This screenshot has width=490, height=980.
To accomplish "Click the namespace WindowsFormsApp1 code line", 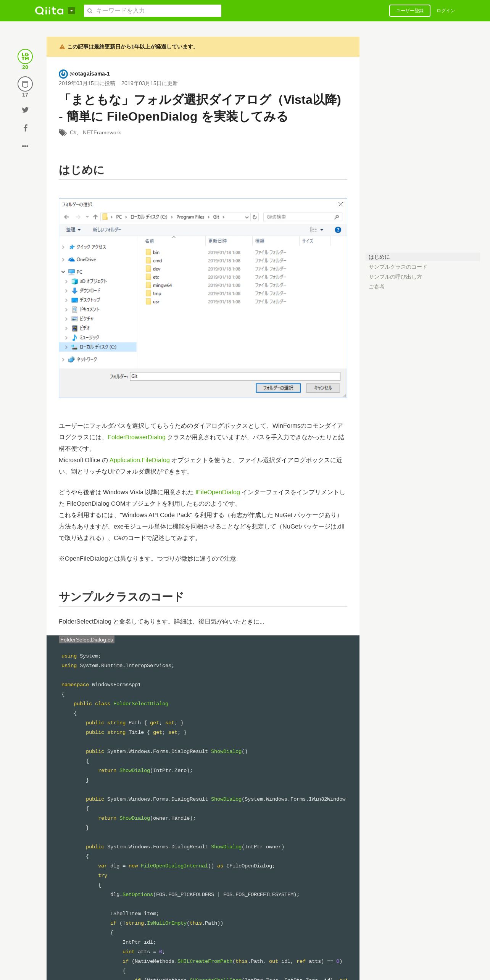I will pos(101,685).
